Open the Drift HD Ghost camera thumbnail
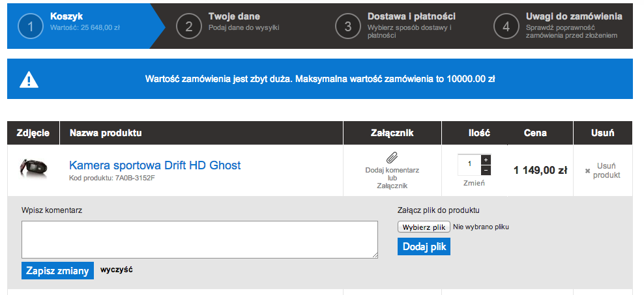The height and width of the screenshot is (295, 644). 34,167
